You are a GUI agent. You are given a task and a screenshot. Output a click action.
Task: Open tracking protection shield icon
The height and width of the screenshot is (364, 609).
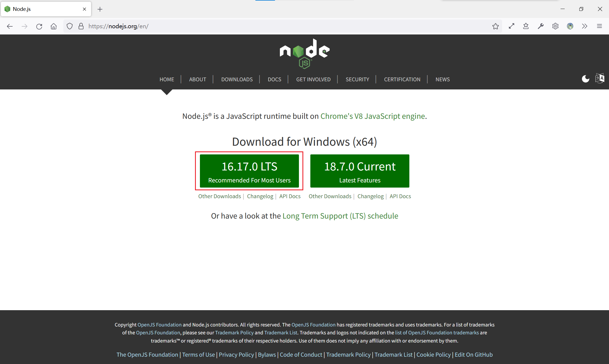(70, 26)
